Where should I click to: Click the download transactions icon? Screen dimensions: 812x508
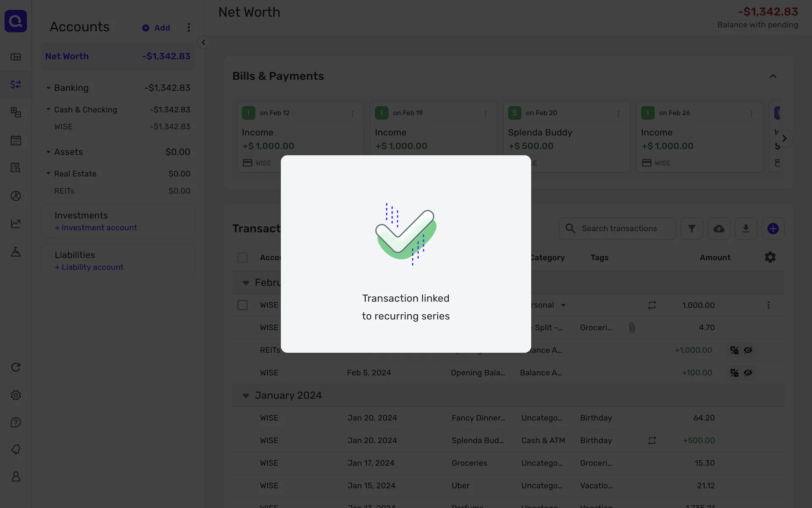pyautogui.click(x=746, y=229)
